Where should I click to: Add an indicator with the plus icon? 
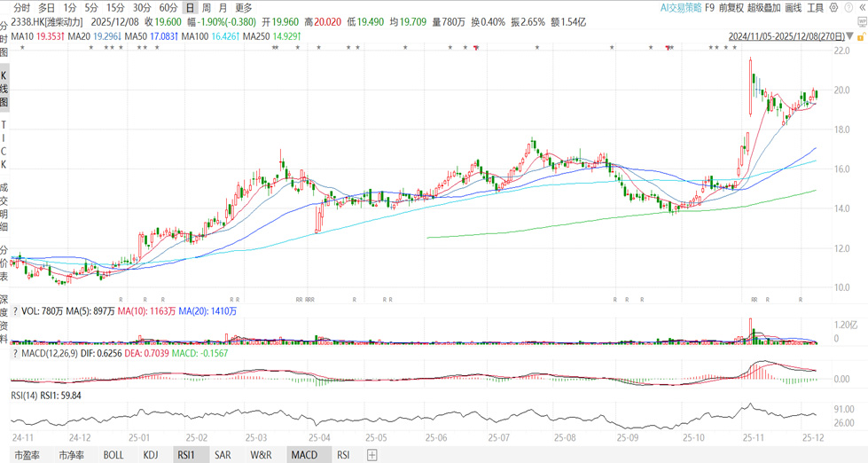coord(372,455)
